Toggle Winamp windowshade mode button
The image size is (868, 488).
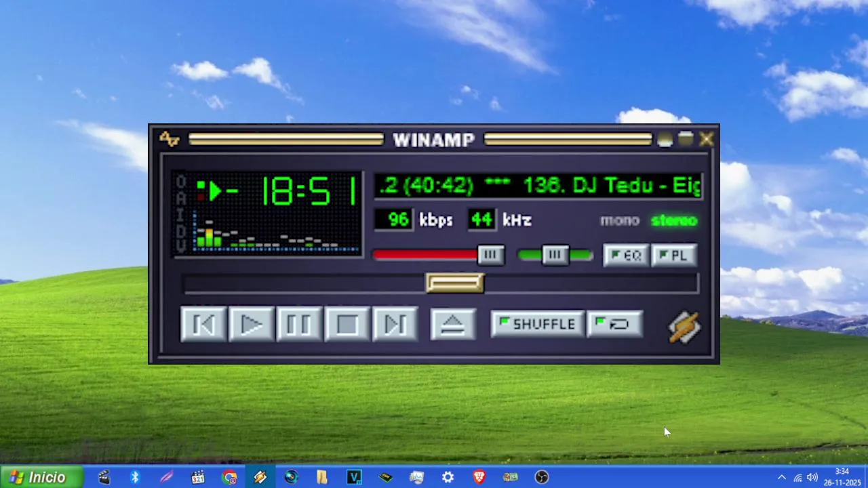click(x=686, y=140)
